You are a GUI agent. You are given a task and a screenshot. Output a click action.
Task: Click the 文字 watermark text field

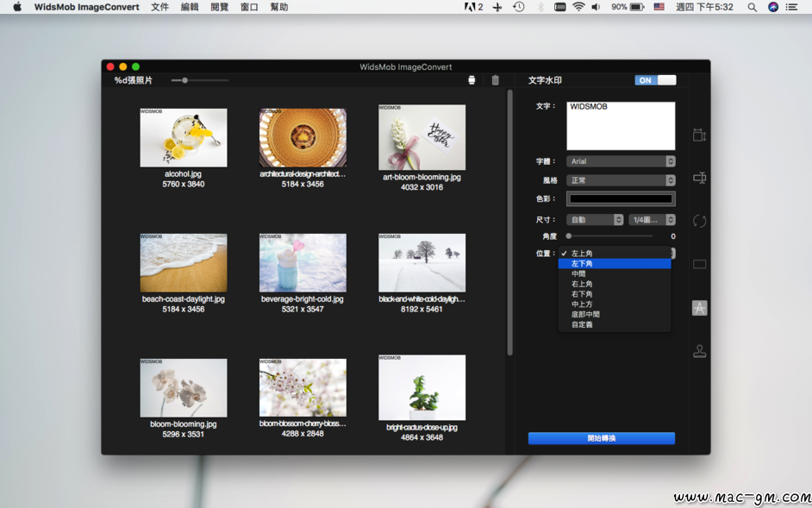click(x=620, y=126)
